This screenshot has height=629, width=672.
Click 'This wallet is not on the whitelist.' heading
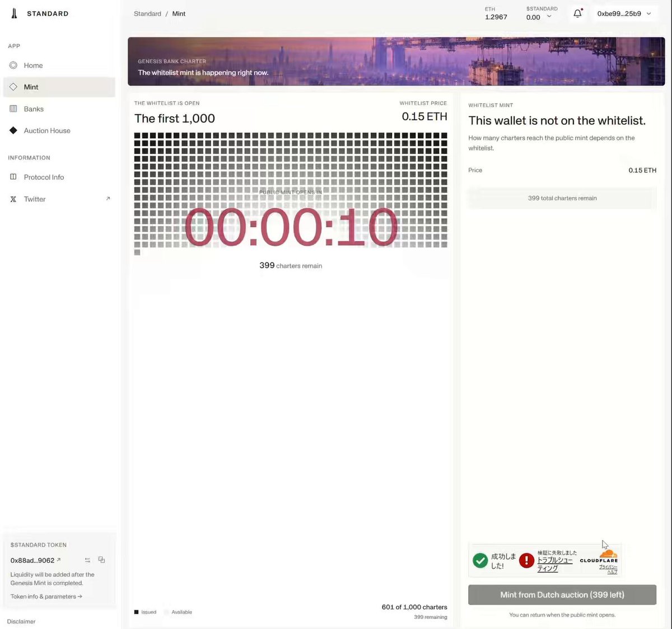coord(557,120)
